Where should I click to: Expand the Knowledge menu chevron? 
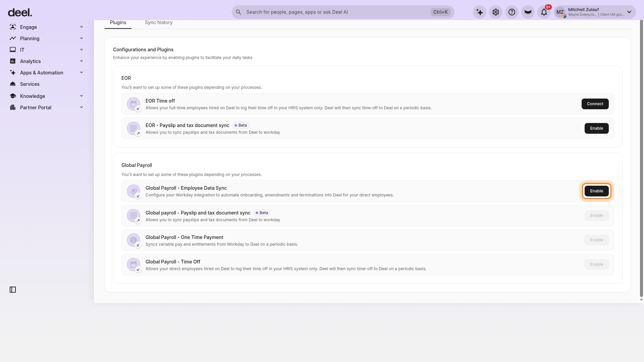[82, 96]
